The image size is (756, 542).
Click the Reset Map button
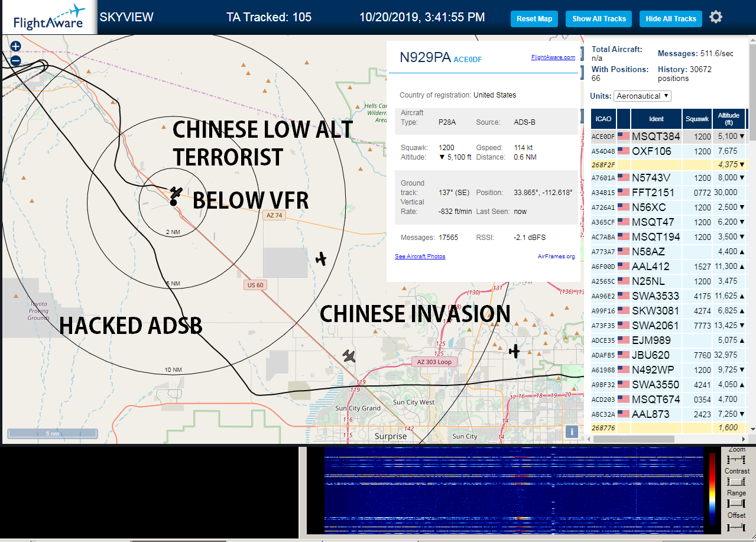click(534, 19)
